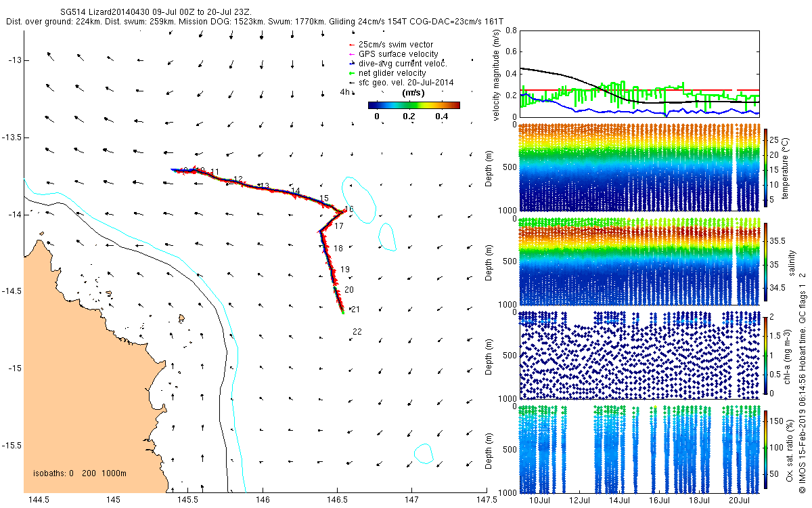Select the "25cm/s swim vector" legend entry
Screen dimensions: 812x508
[396, 45]
